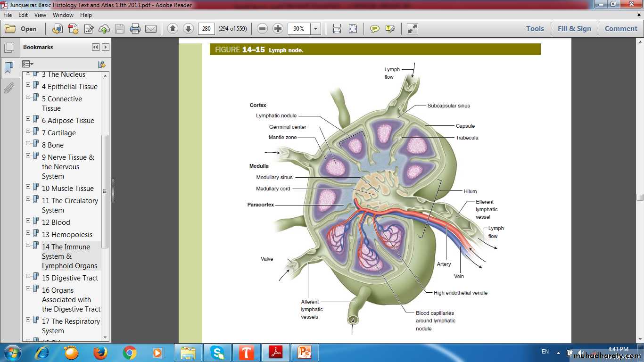This screenshot has width=644, height=362.
Task: Click the Print file icon
Action: [x=135, y=29]
